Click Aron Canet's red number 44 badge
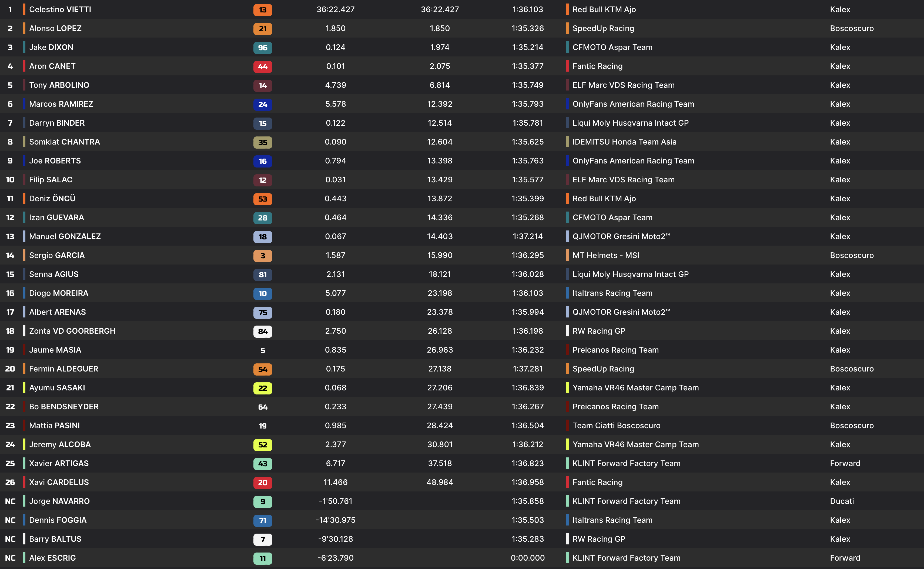924x569 pixels. coord(263,67)
